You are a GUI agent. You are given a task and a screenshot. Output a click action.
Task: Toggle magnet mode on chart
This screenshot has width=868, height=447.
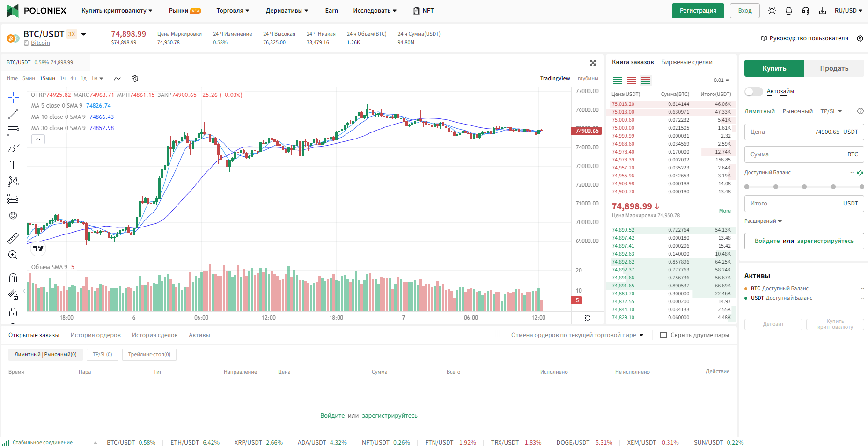click(x=13, y=278)
